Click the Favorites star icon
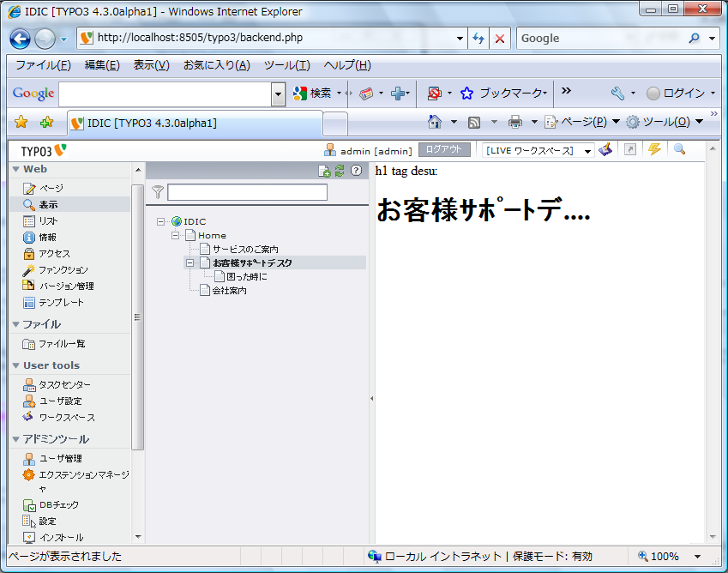728x573 pixels. click(21, 122)
